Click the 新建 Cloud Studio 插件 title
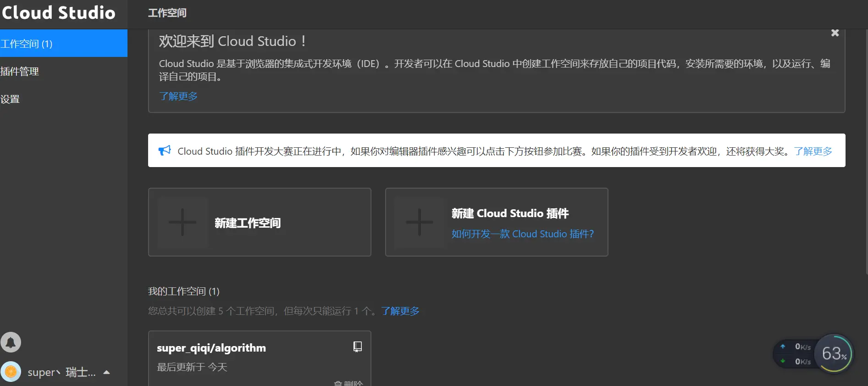Viewport: 868px width, 386px height. (x=510, y=213)
